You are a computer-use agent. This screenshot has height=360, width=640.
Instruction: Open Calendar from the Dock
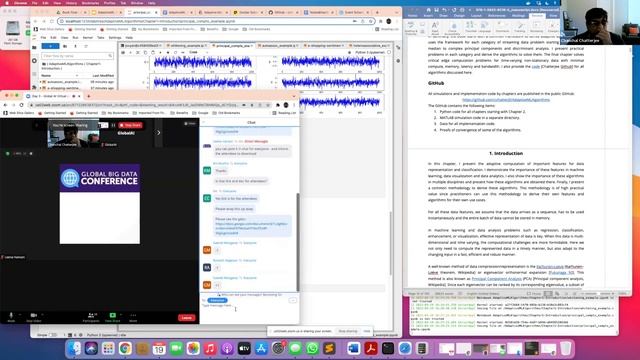click(159, 349)
